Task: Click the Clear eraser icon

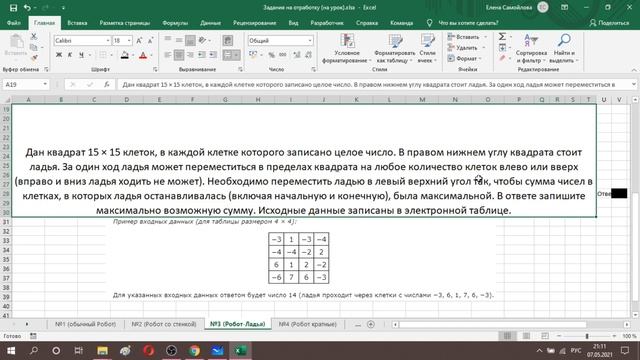Action: pyautogui.click(x=502, y=58)
